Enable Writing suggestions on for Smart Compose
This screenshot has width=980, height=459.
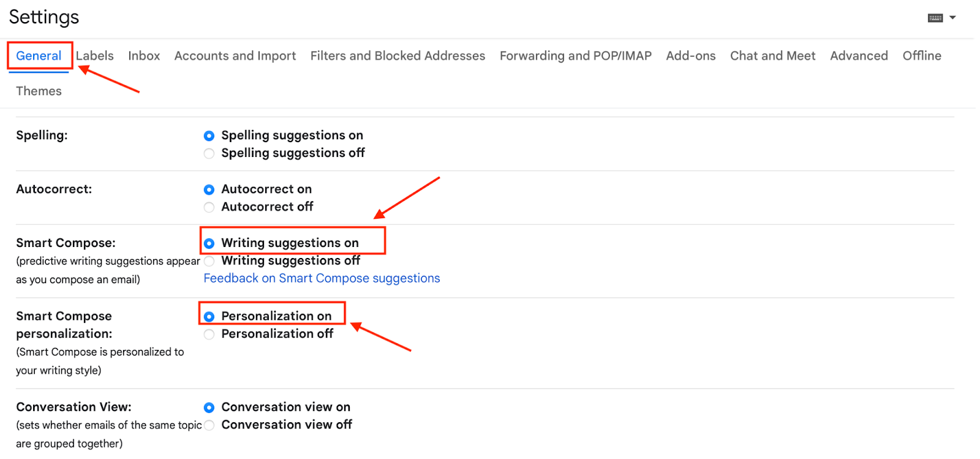[209, 243]
